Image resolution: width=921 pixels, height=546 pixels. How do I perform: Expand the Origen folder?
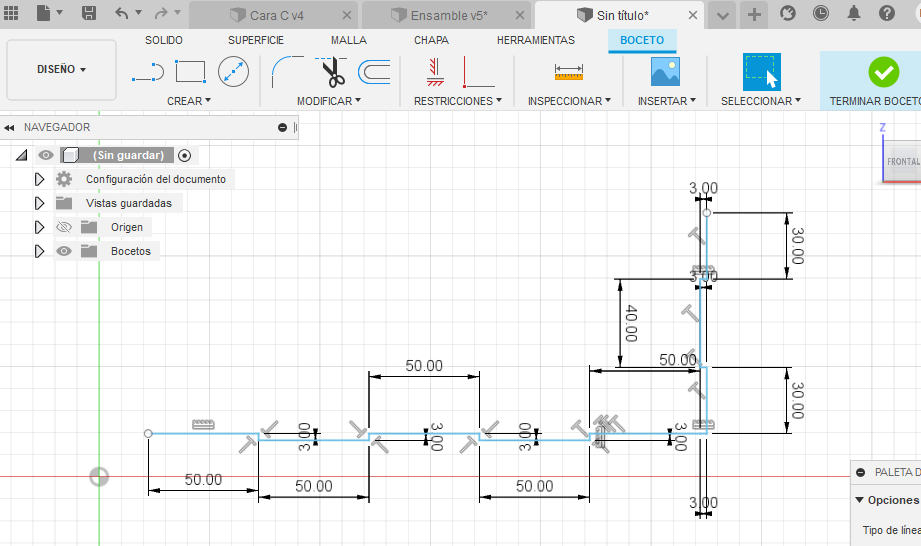(39, 227)
